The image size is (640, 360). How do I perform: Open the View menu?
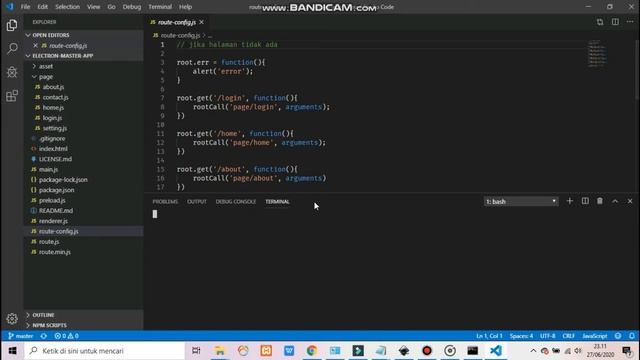click(93, 7)
